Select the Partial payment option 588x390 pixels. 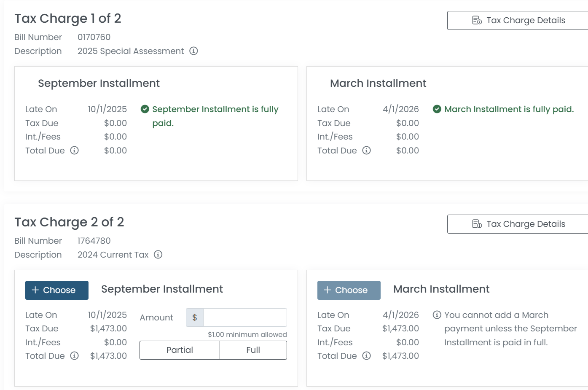[180, 350]
